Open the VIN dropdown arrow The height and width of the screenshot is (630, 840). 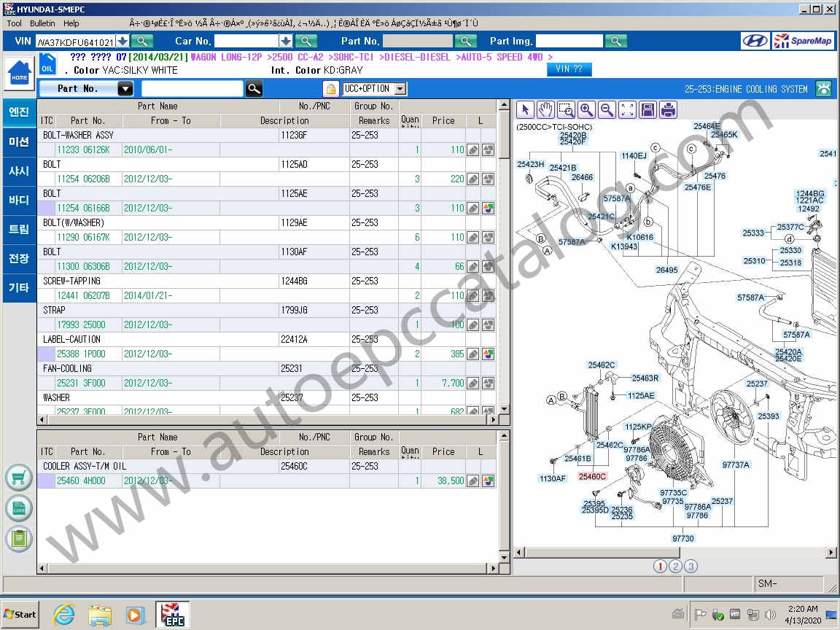point(122,41)
